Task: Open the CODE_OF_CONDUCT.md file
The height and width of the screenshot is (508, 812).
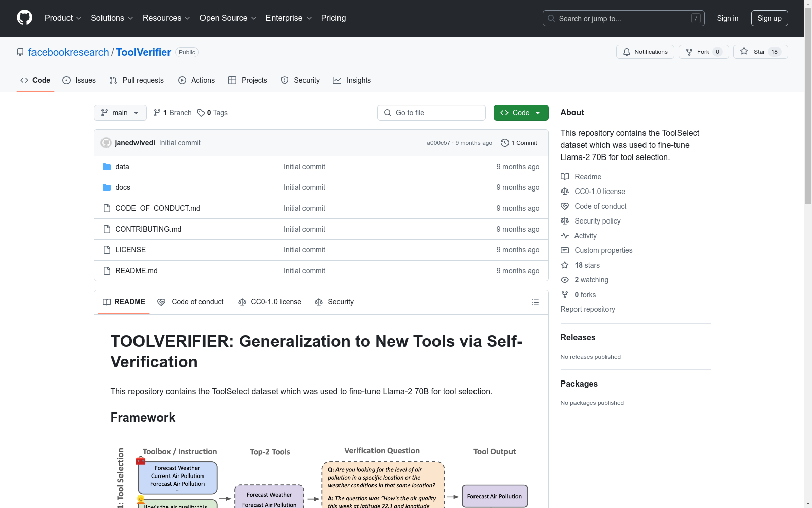Action: click(158, 208)
